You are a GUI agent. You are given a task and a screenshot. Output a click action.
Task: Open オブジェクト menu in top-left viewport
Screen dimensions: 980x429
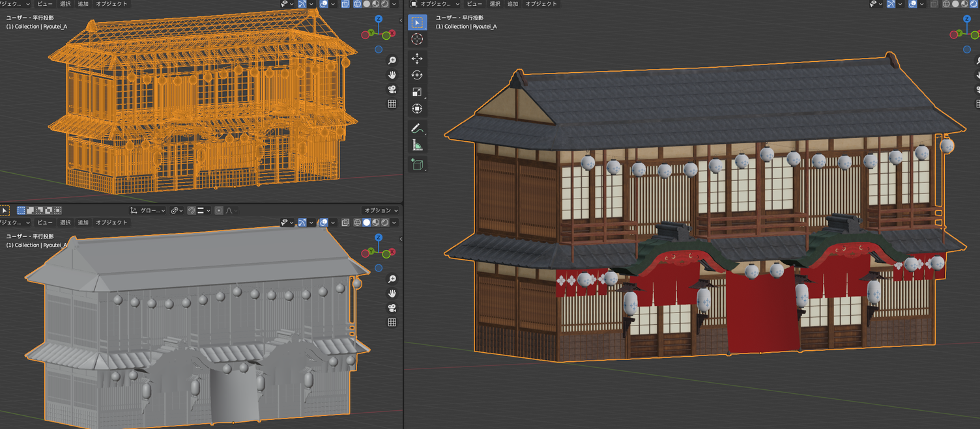pyautogui.click(x=111, y=4)
